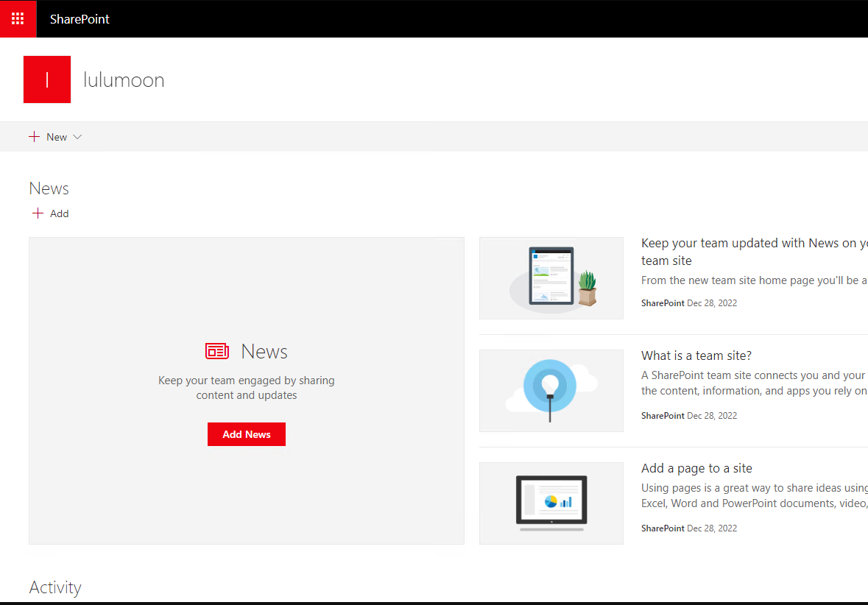This screenshot has height=605, width=868.
Task: Click 'From the new team site home page' description
Action: [755, 280]
